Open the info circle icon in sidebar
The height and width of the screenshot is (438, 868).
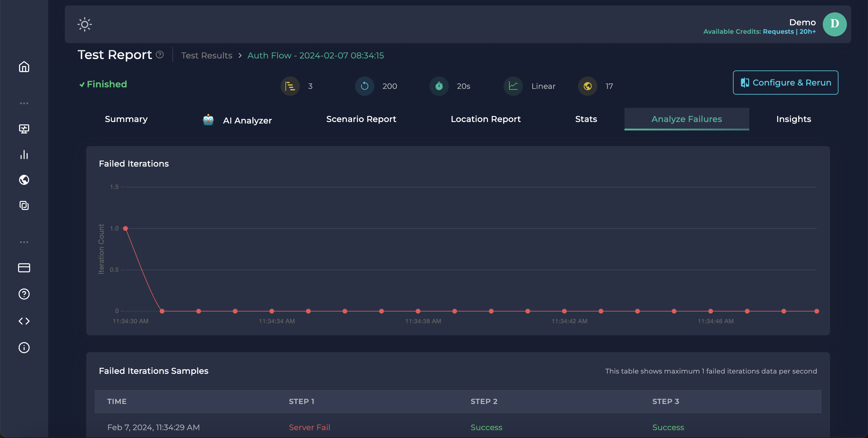point(24,347)
